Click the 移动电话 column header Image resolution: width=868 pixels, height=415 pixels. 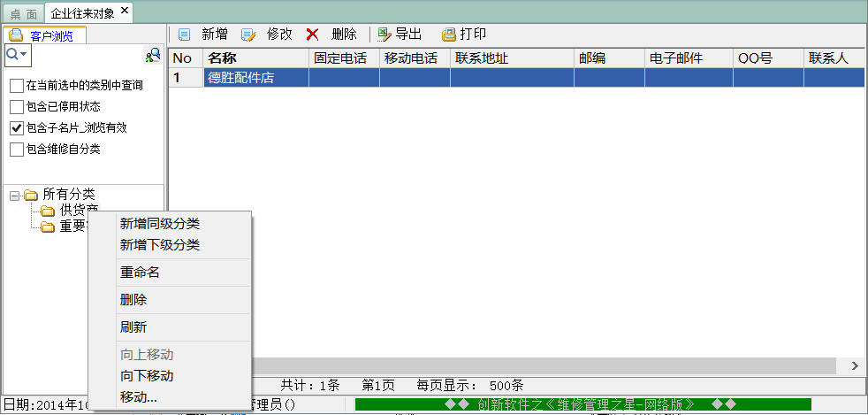pyautogui.click(x=415, y=58)
